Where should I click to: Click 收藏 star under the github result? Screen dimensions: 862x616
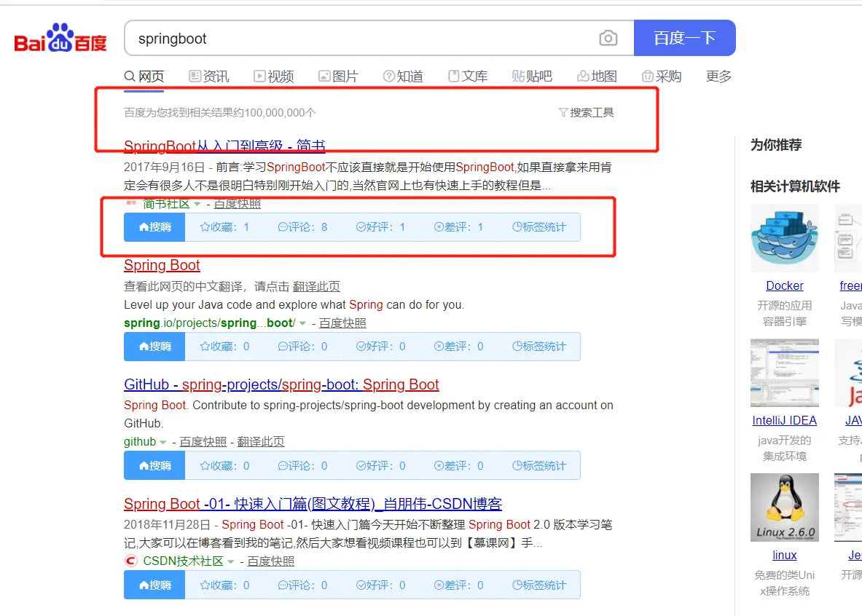205,465
